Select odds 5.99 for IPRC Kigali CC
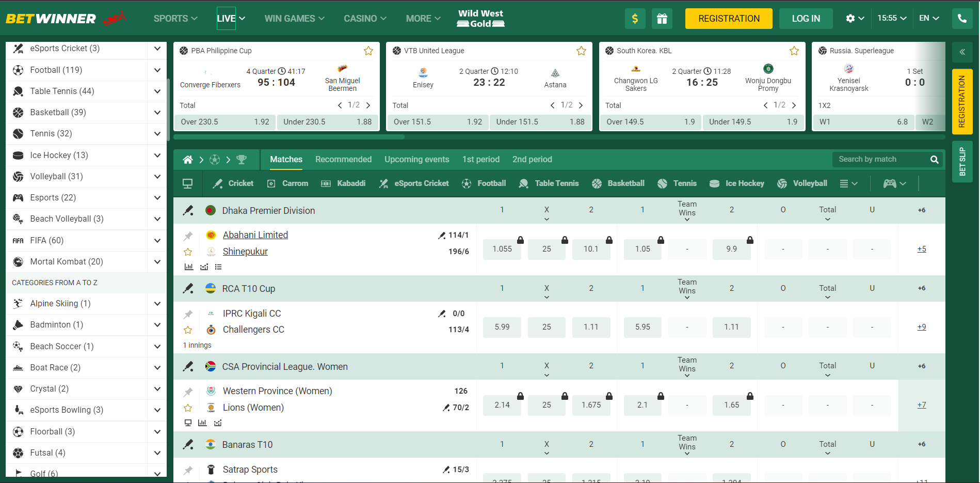 (502, 327)
